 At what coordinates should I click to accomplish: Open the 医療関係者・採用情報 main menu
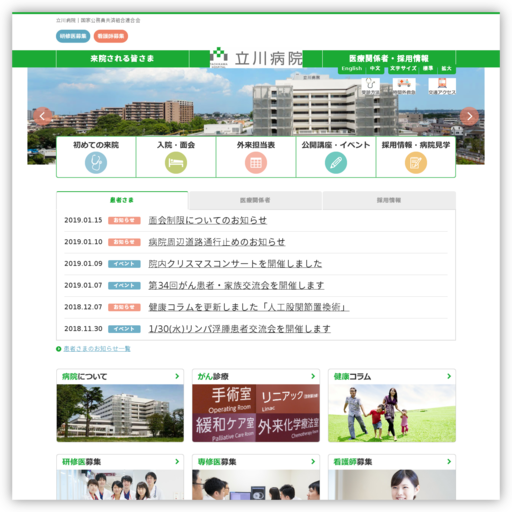389,59
